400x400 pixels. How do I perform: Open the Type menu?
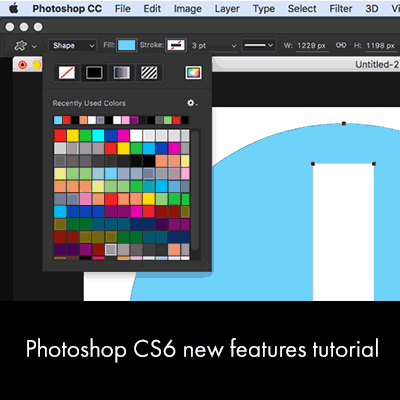pyautogui.click(x=264, y=9)
